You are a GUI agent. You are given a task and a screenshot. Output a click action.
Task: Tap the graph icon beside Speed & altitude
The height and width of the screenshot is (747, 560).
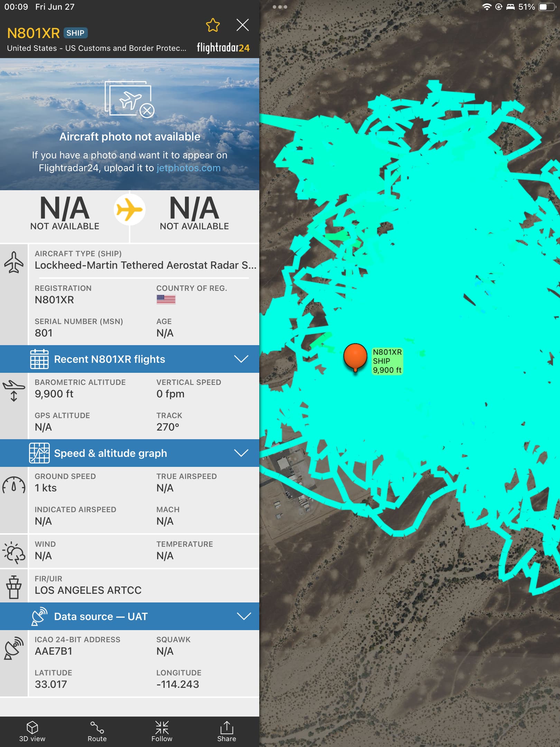pos(39,453)
